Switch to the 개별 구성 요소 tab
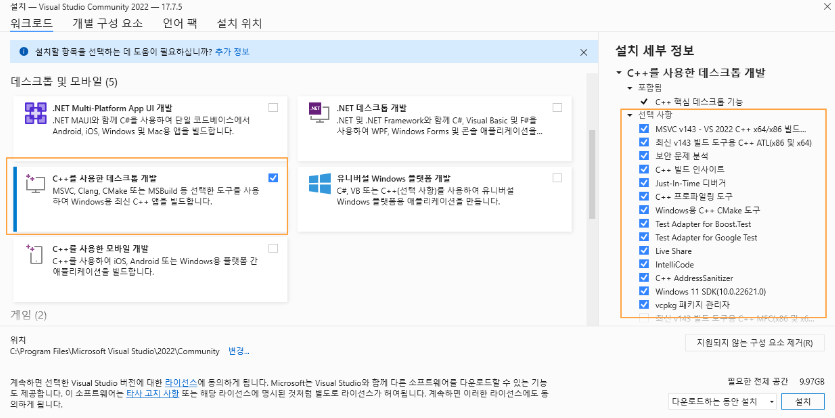835x418 pixels. tap(108, 23)
